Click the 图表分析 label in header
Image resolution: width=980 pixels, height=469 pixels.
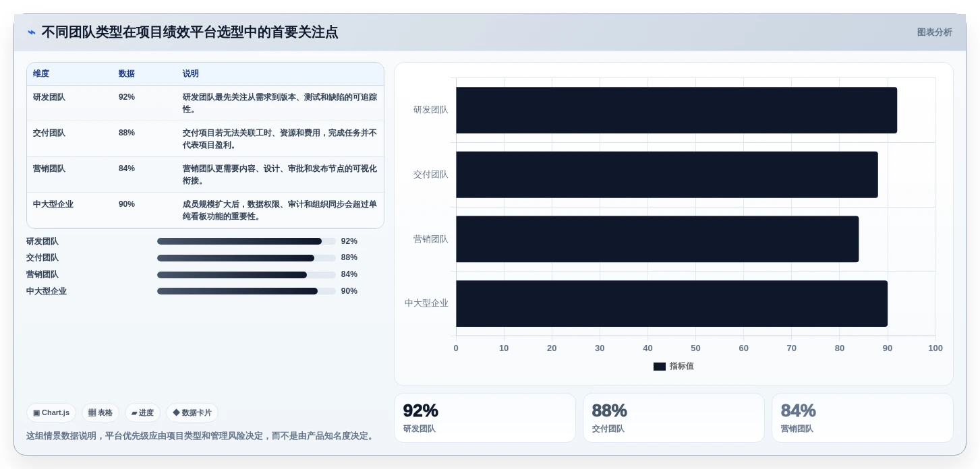pyautogui.click(x=934, y=32)
